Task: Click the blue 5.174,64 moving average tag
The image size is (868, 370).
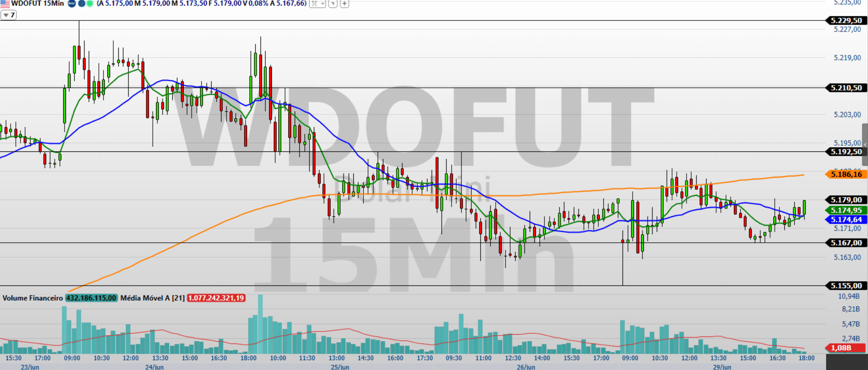Action: pos(846,220)
